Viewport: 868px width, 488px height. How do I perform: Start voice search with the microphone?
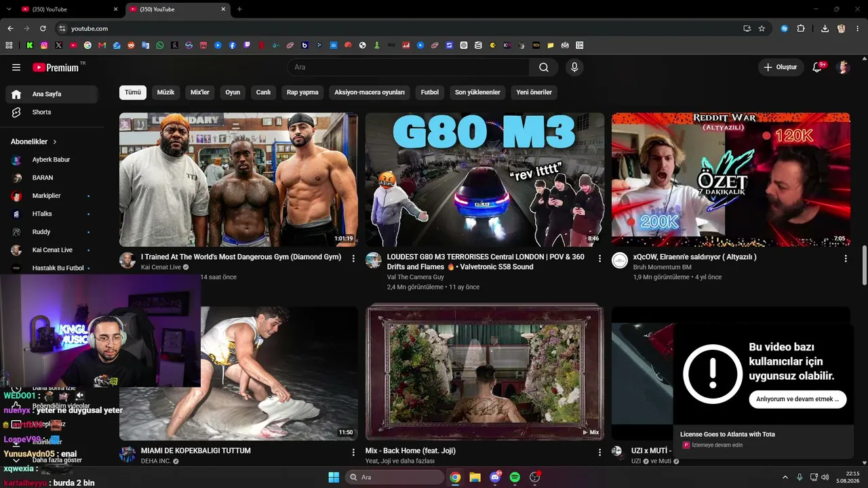coord(574,67)
